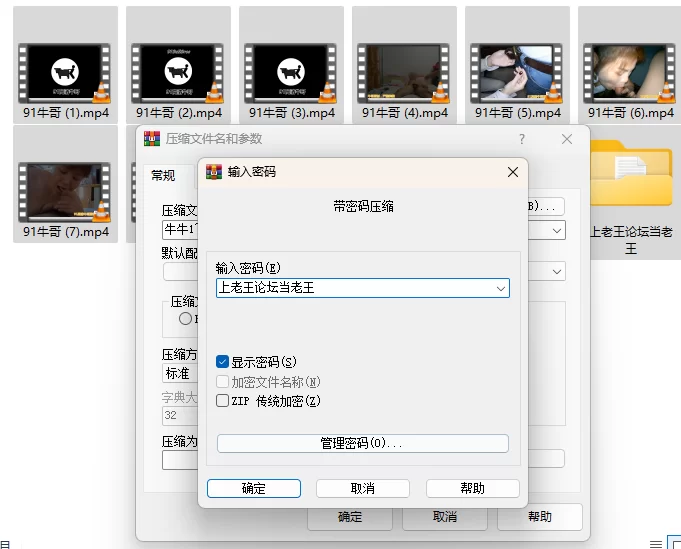Enable the ZIP 传统加密(Z) checkbox
Viewport: 681px width, 549px height.
pos(222,400)
